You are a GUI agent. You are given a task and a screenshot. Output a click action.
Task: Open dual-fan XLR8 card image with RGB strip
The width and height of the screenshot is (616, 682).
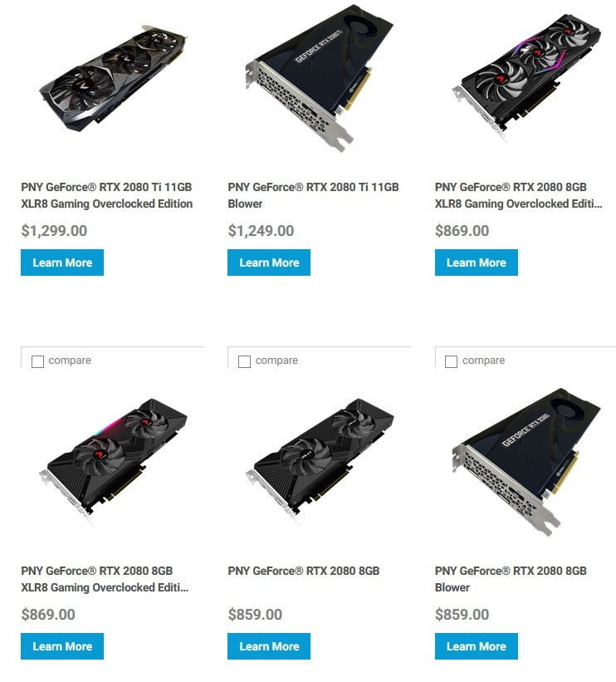(x=114, y=461)
